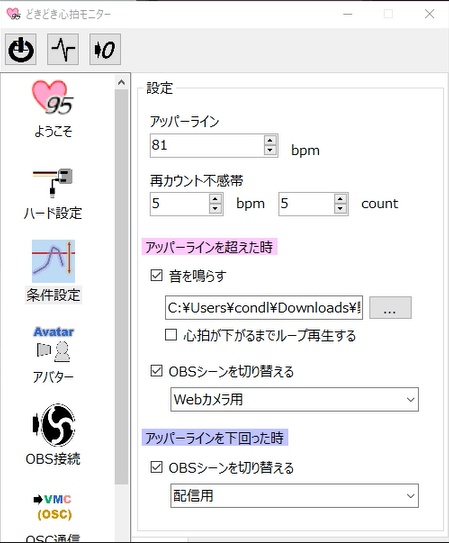Click the app heart icon in title bar
Screen dimensions: 449x543
[x=13, y=14]
